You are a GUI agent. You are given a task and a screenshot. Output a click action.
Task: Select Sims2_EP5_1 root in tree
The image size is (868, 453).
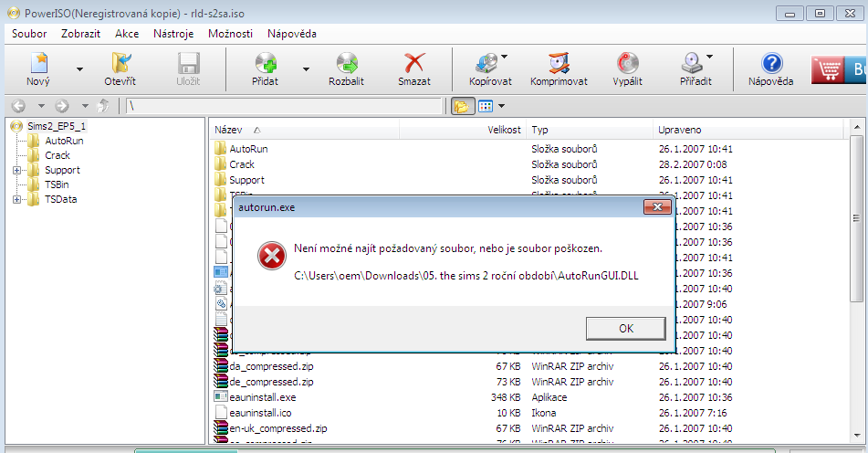[57, 126]
